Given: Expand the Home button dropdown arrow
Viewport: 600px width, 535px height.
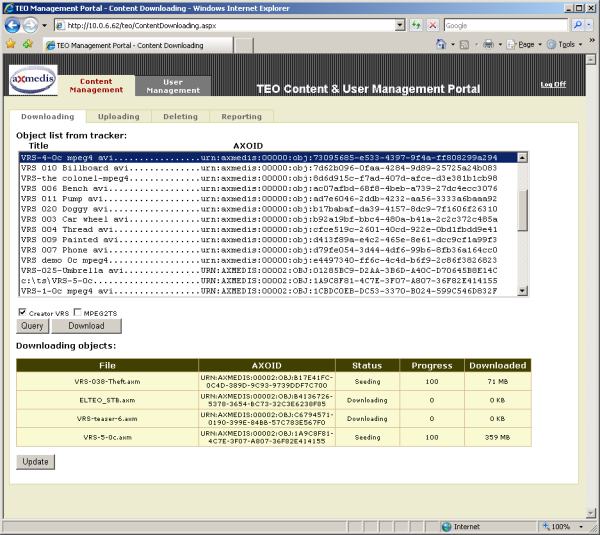Looking at the screenshot, I should [453, 45].
